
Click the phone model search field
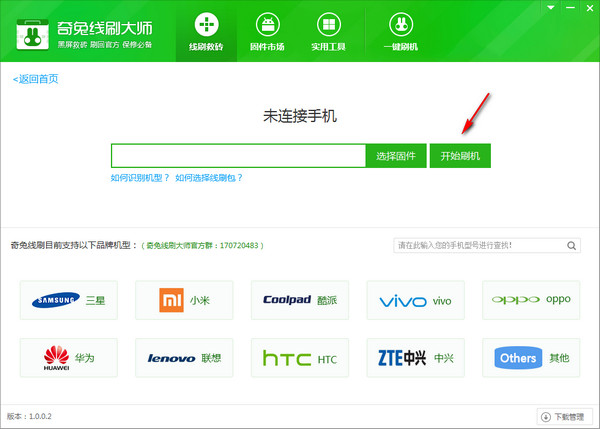[478, 245]
